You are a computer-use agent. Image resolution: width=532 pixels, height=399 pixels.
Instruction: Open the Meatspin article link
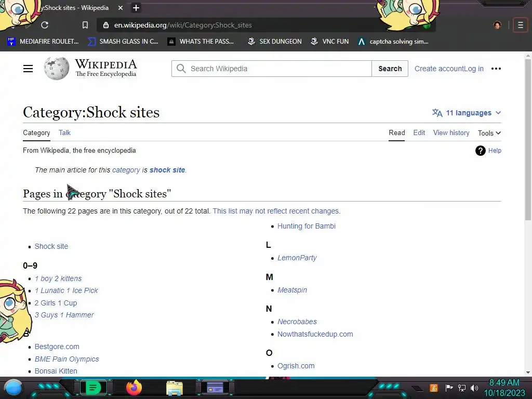pos(292,290)
